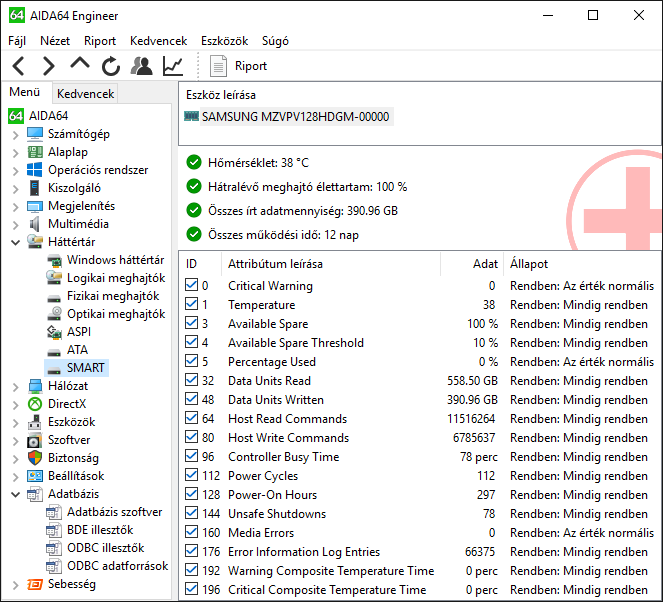Open the Eszközök menu

[224, 41]
